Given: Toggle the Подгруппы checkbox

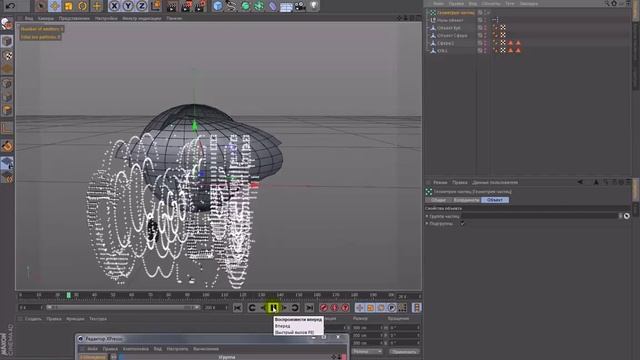Looking at the screenshot, I should 462,223.
